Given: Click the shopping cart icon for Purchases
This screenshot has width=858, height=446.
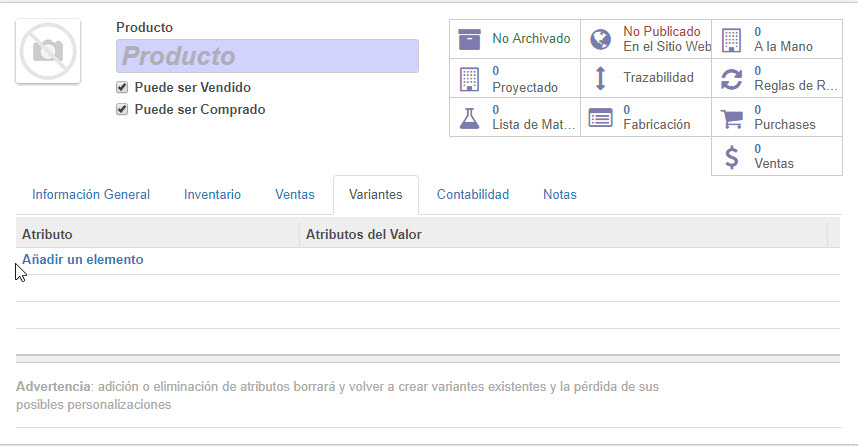Looking at the screenshot, I should click(x=731, y=117).
